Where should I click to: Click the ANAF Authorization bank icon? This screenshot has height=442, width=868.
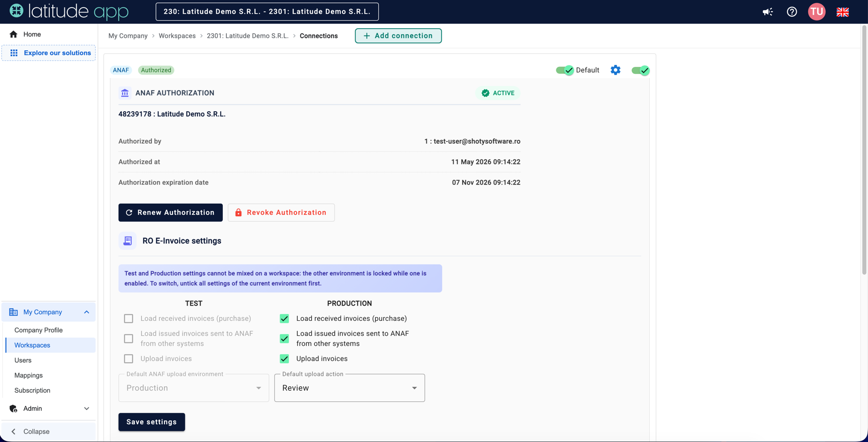coord(125,93)
